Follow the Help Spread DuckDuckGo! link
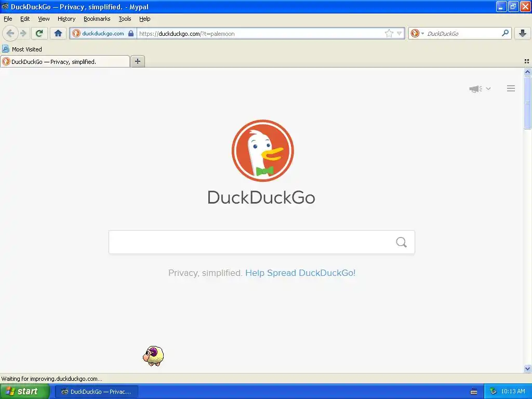This screenshot has width=532, height=399. click(x=300, y=273)
